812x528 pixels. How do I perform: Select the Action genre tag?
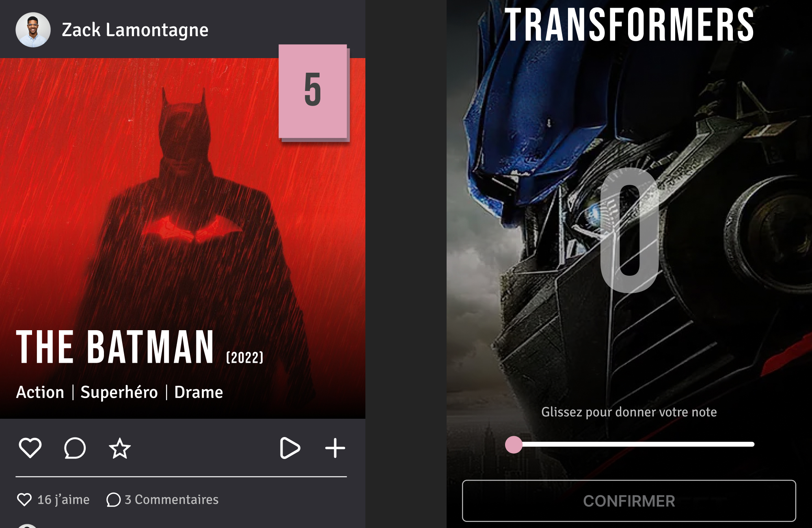point(40,392)
